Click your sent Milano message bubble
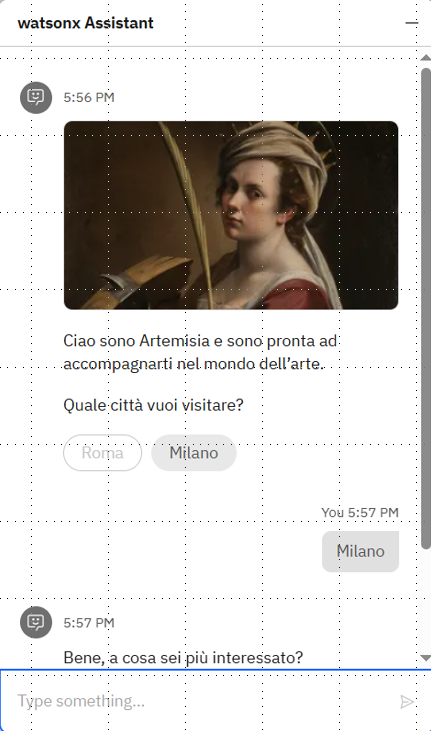This screenshot has height=731, width=433. (360, 551)
